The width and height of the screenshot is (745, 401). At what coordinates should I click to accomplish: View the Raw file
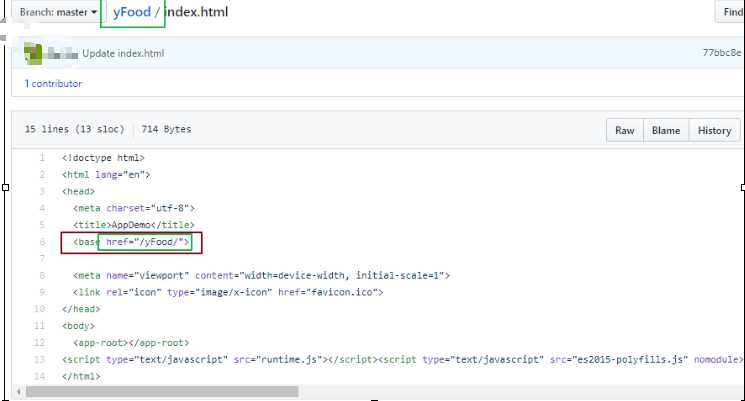coord(625,131)
